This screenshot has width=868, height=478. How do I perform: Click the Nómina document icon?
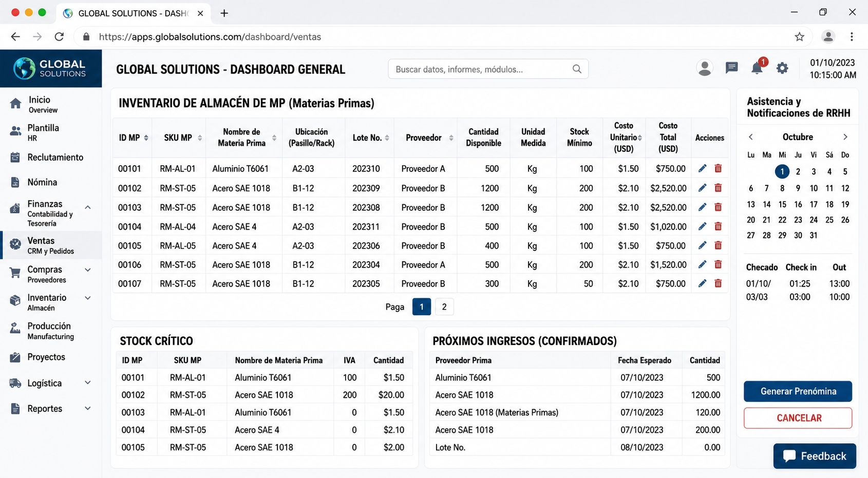pos(15,182)
